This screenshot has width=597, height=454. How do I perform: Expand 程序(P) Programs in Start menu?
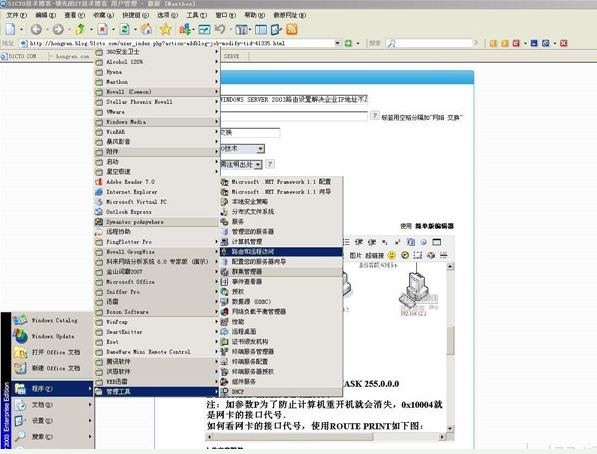point(53,388)
